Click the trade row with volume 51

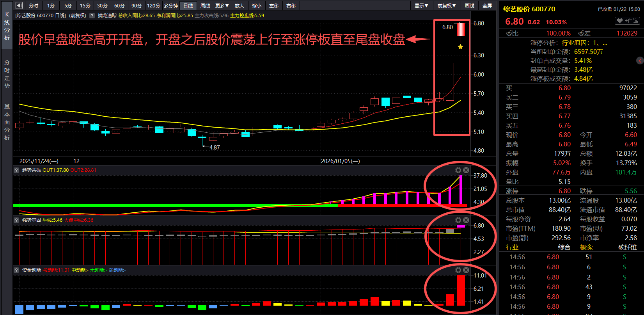tap(571, 257)
